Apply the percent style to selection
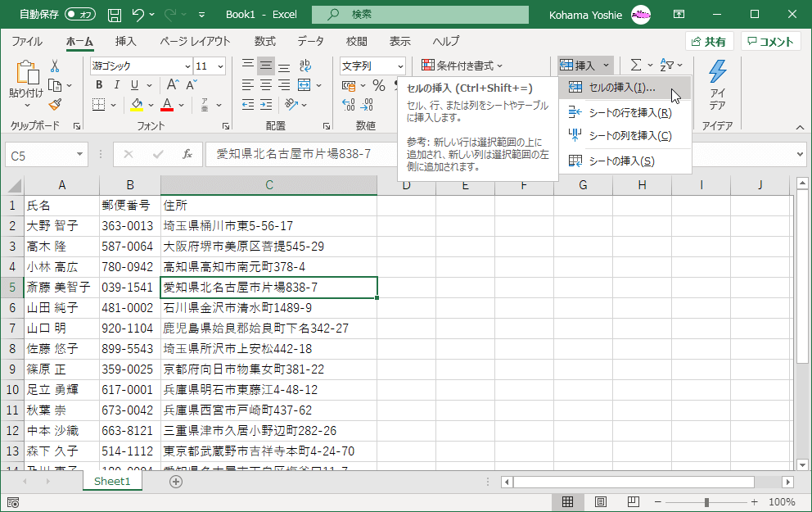 [x=378, y=86]
